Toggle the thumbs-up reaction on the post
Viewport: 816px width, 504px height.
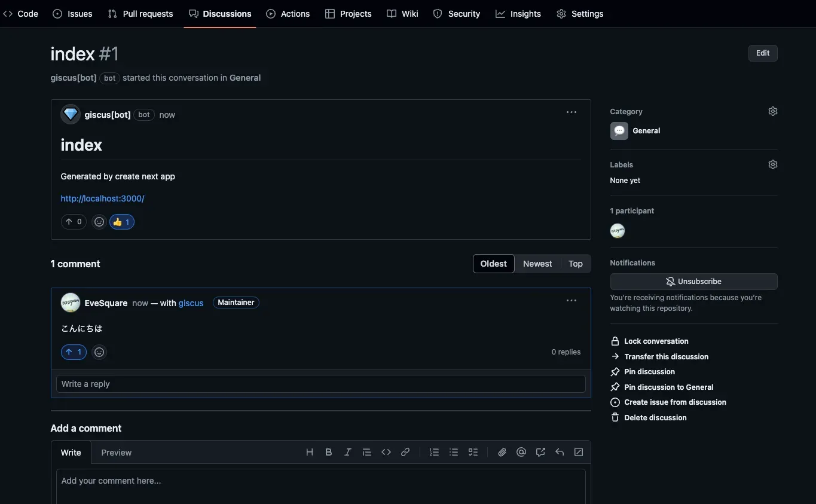(121, 222)
